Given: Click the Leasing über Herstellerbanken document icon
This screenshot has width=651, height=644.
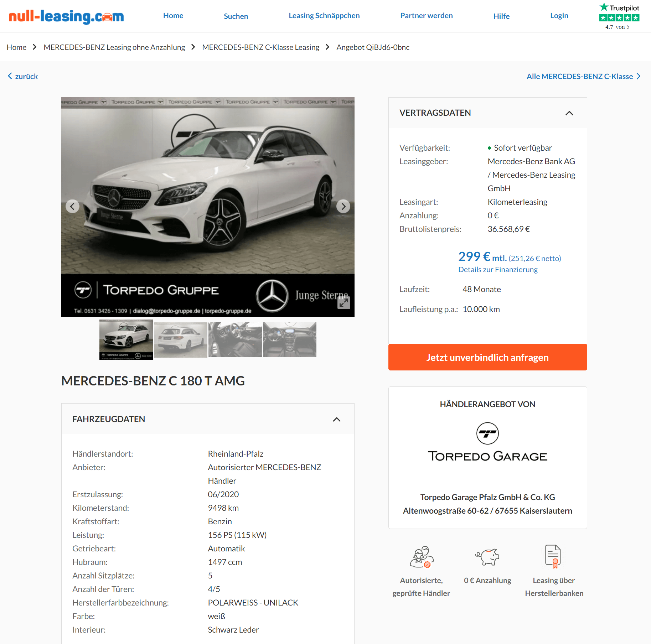Looking at the screenshot, I should [553, 556].
